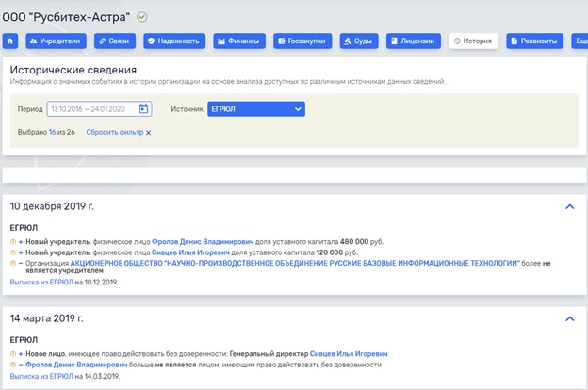The height and width of the screenshot is (390, 588).
Task: Open the Еще menu button
Action: click(x=580, y=41)
